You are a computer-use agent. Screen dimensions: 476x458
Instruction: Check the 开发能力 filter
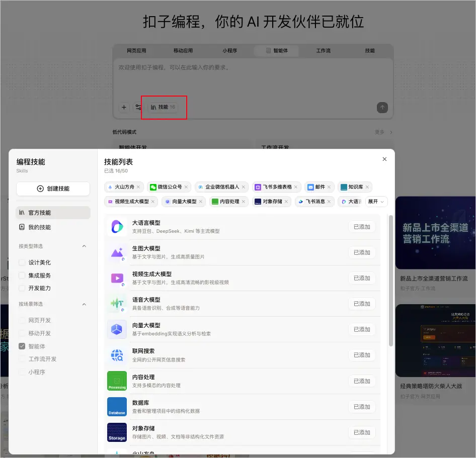[22, 288]
